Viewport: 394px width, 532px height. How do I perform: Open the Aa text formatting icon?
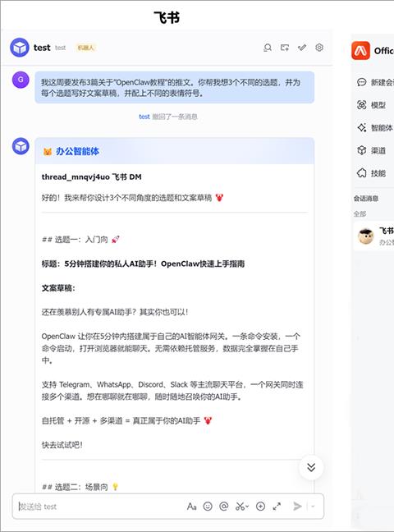192,507
